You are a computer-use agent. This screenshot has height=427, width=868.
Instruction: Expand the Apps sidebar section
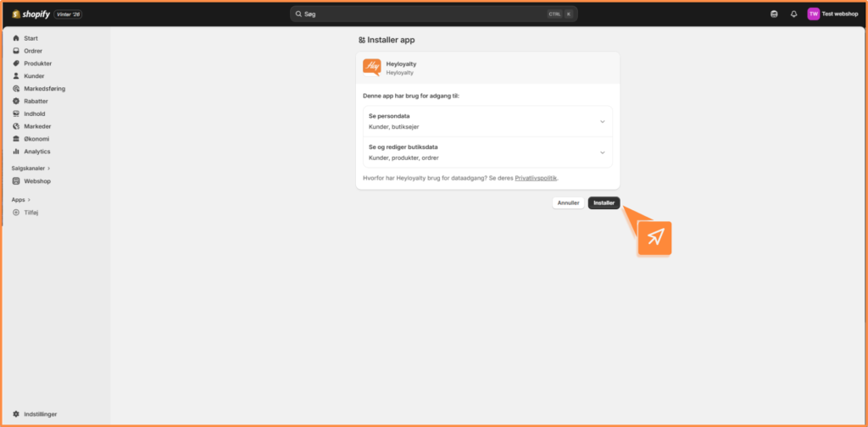tap(21, 200)
